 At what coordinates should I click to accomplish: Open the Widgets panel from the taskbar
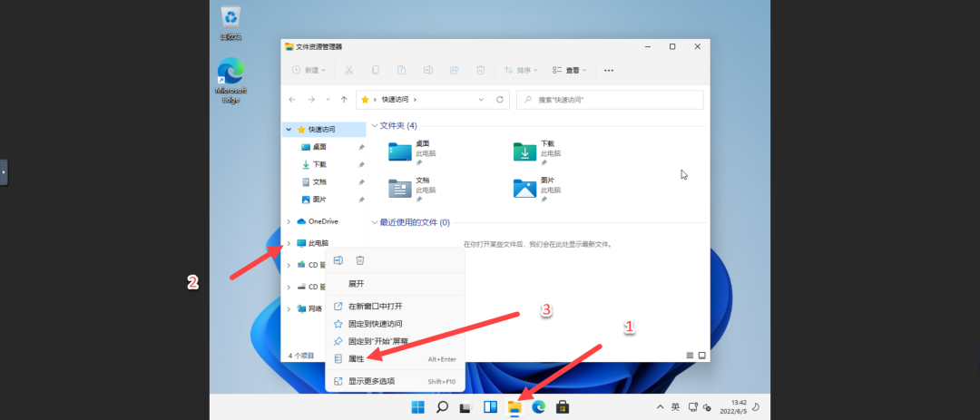click(x=490, y=407)
